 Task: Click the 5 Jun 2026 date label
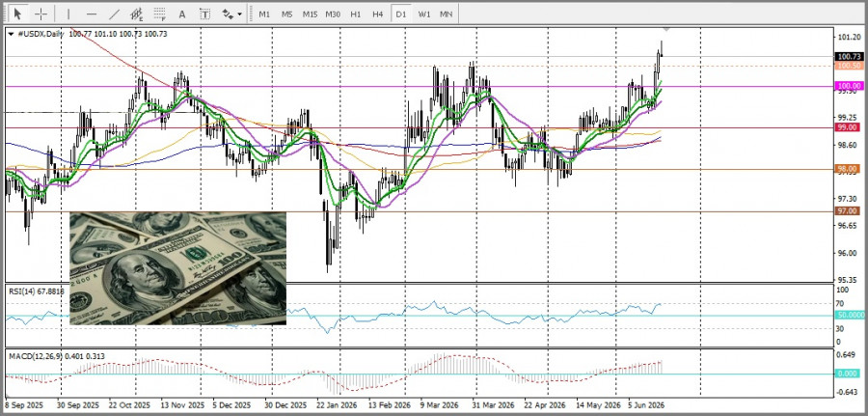[646, 405]
